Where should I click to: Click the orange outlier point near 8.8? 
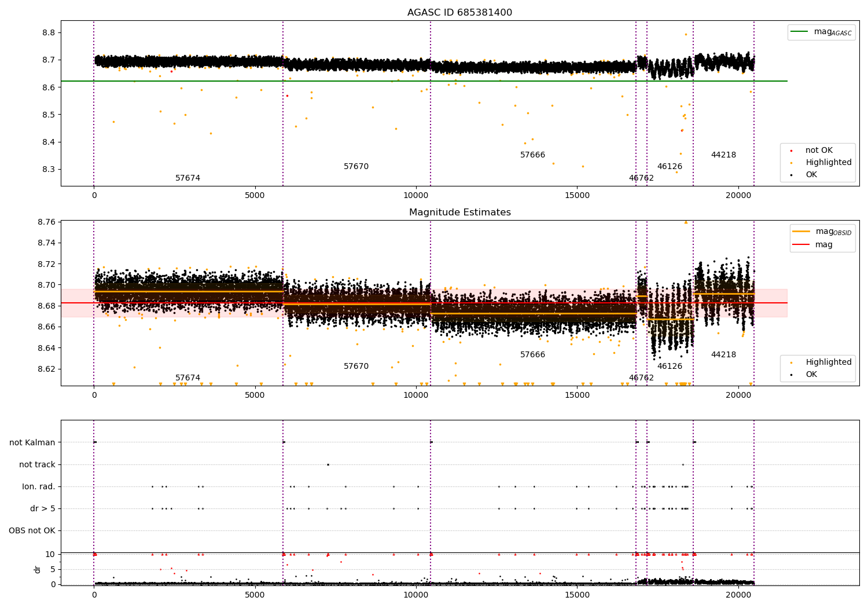pyautogui.click(x=686, y=34)
